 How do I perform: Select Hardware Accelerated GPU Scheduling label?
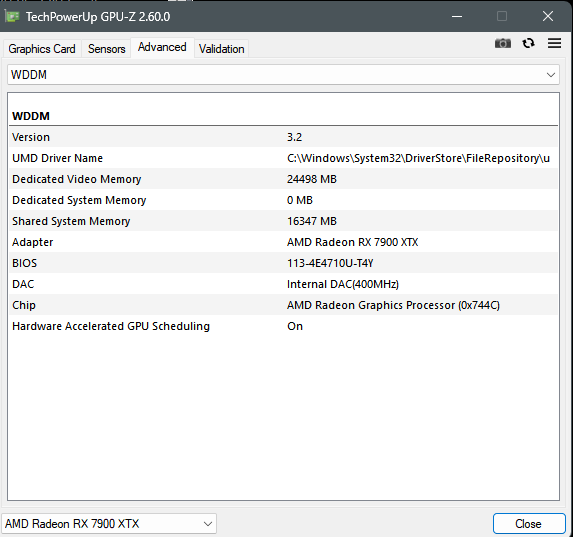point(111,326)
